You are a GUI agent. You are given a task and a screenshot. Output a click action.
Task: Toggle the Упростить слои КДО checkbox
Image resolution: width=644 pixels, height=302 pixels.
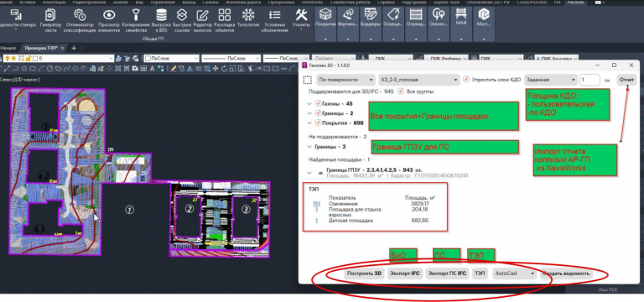(465, 80)
